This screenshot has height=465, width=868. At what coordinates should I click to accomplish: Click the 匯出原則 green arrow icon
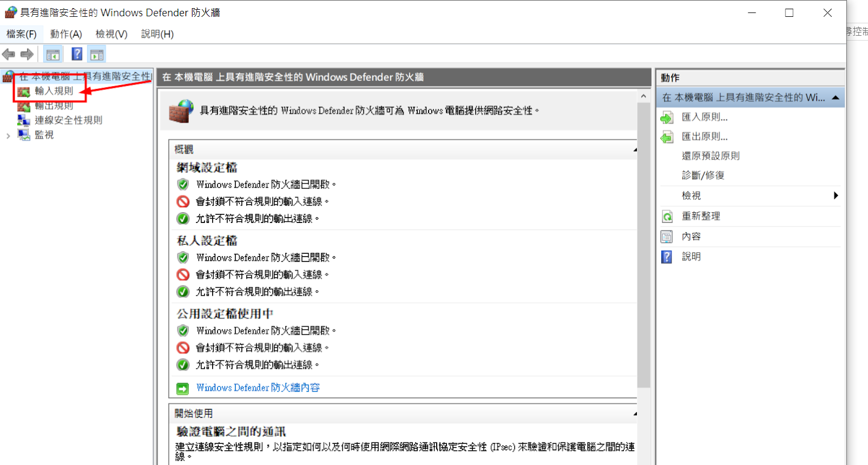tap(667, 137)
